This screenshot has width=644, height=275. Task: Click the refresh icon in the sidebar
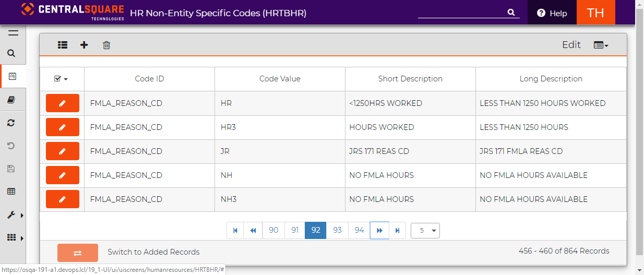[11, 123]
